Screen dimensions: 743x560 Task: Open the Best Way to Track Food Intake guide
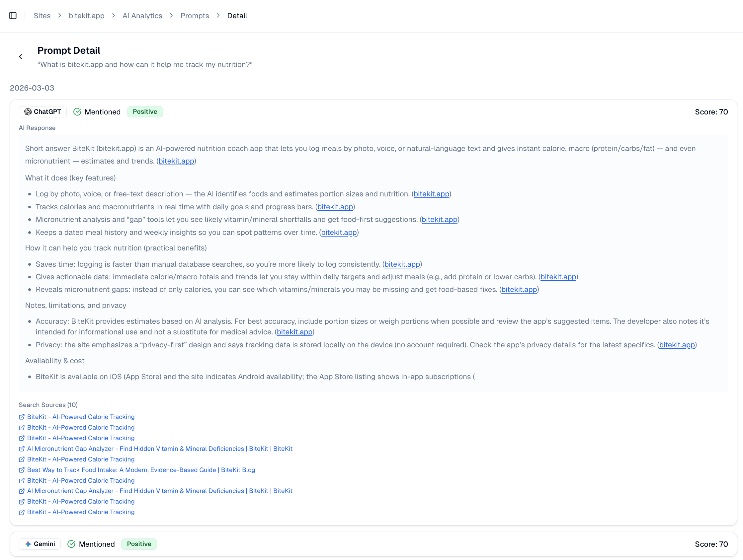coord(141,470)
